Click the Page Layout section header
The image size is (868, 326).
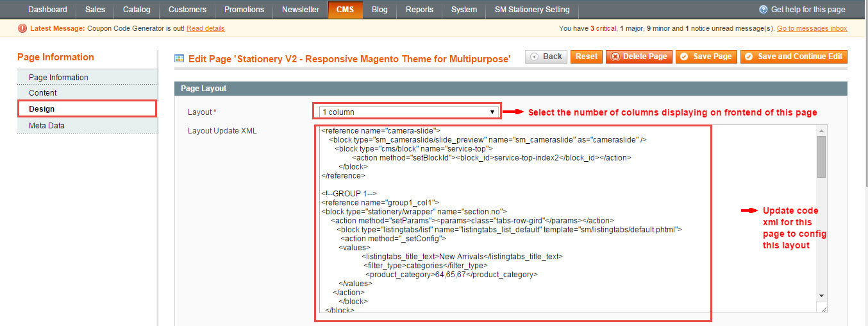click(511, 89)
